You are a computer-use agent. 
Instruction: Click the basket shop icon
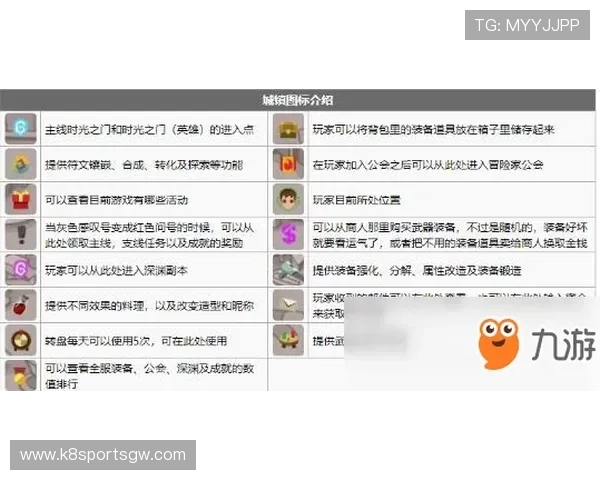pos(288,340)
